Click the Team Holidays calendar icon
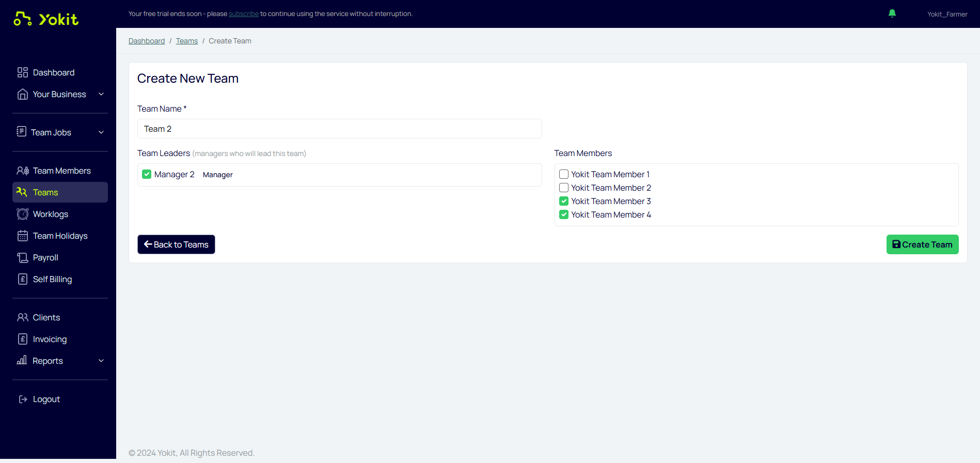This screenshot has width=980, height=463. pyautogui.click(x=22, y=236)
